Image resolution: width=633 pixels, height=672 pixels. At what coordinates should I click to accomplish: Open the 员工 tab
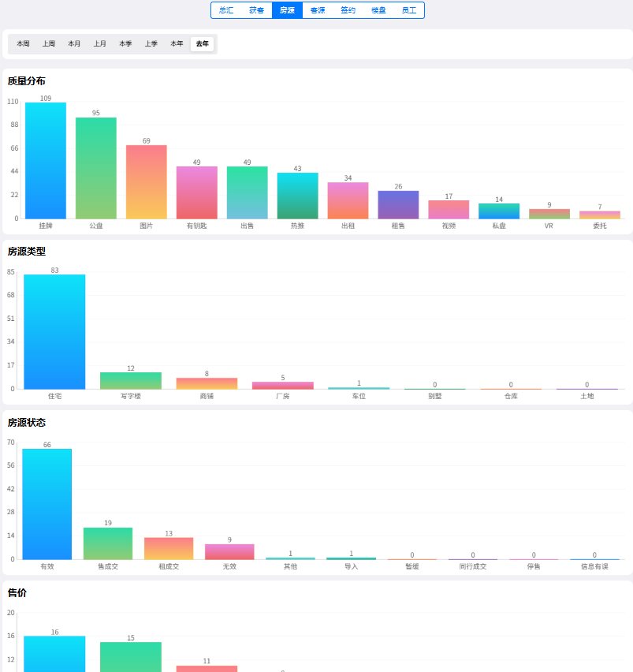[409, 10]
